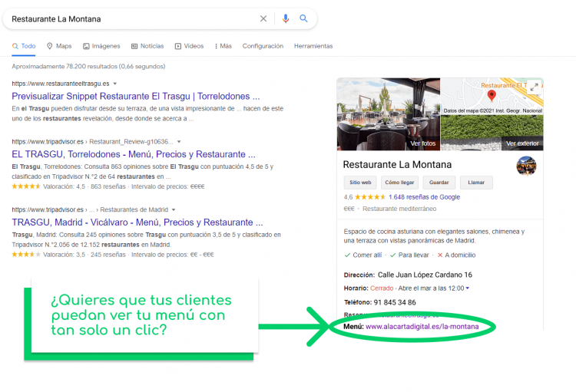Expand dropdown next to Restaurantes de Madrid breadcrumb
Screen dimensions: 576x392
coord(174,209)
